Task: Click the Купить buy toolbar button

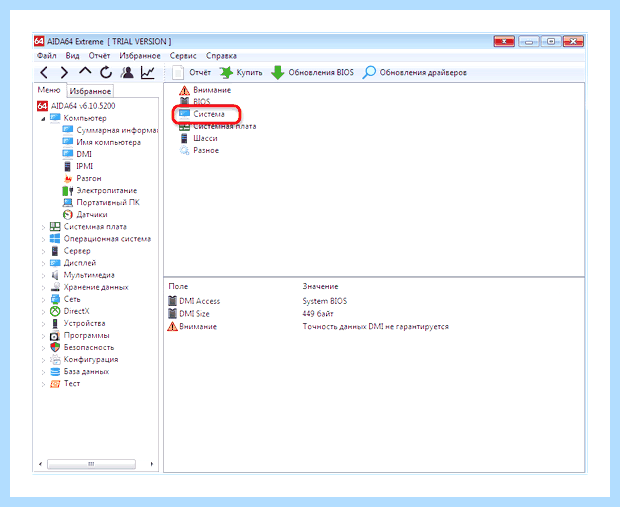Action: coord(242,72)
